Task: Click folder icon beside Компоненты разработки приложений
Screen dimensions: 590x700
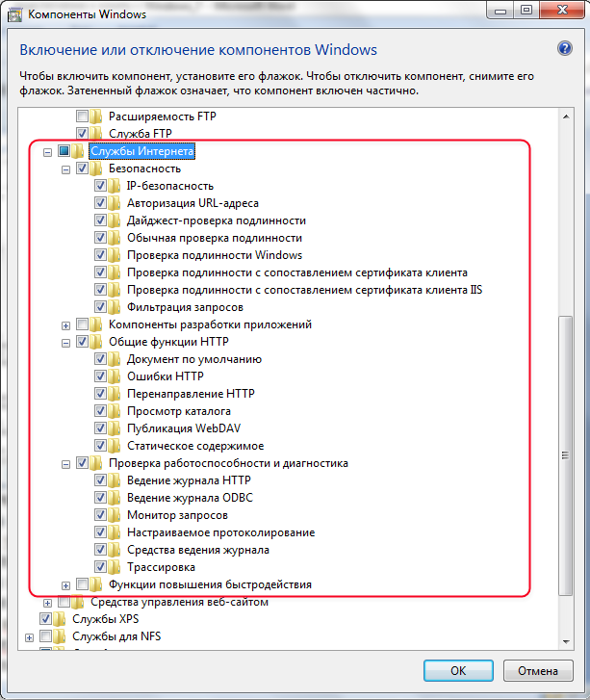Action: point(96,324)
